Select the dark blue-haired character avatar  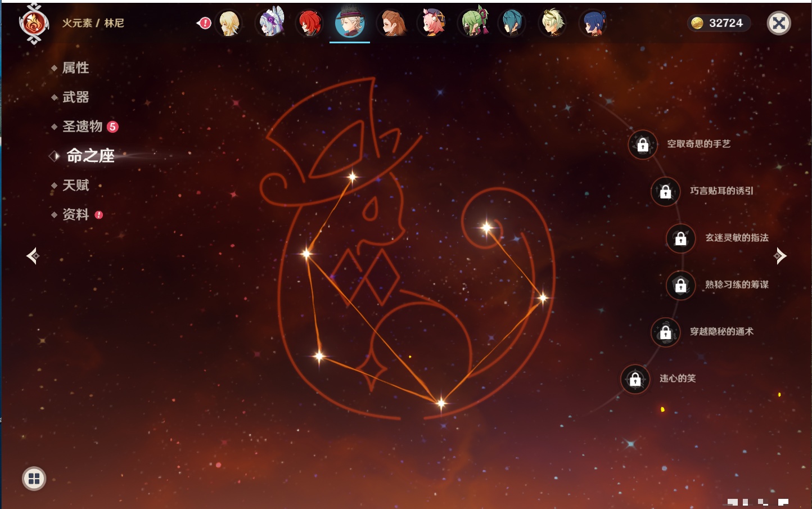click(x=593, y=23)
